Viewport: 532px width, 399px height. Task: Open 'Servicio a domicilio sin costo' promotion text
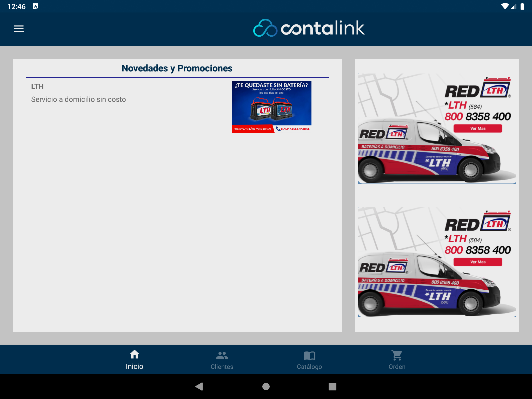(78, 99)
